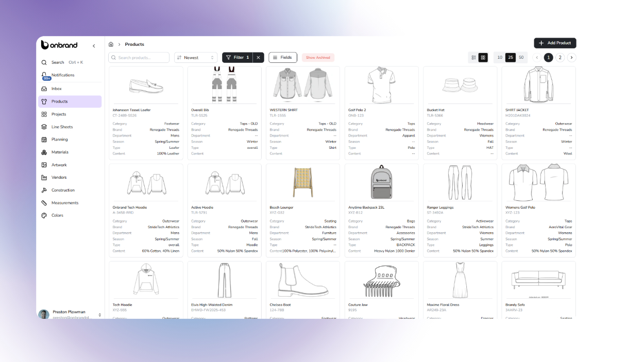Viewport: 644px width, 362px height.
Task: Switch to grid view
Action: [x=483, y=58]
